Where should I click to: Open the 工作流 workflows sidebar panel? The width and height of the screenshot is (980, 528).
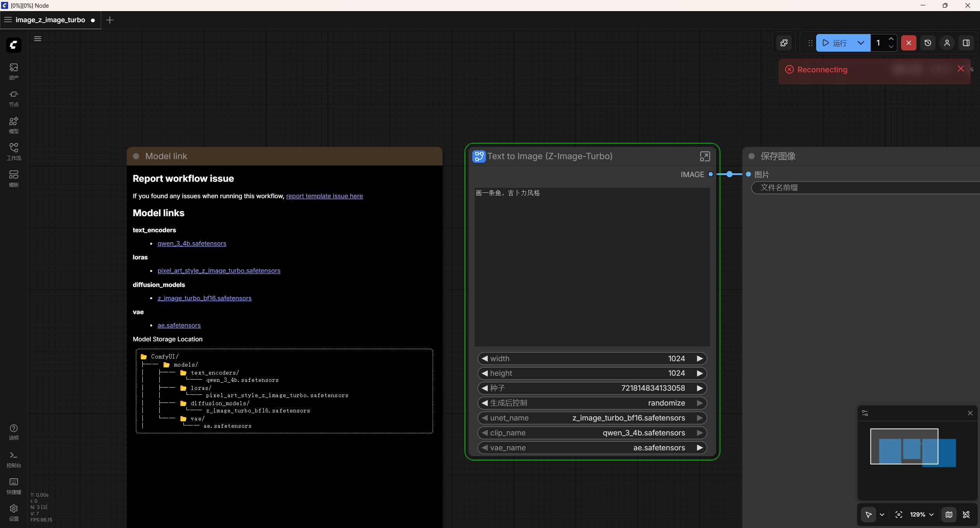click(x=14, y=152)
